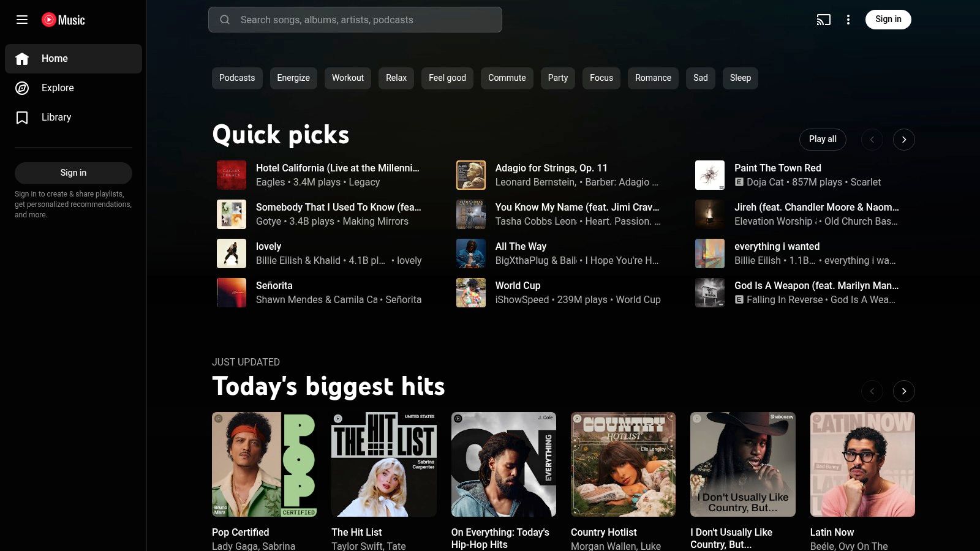
Task: Select the Romance mood chip
Action: coord(653,78)
